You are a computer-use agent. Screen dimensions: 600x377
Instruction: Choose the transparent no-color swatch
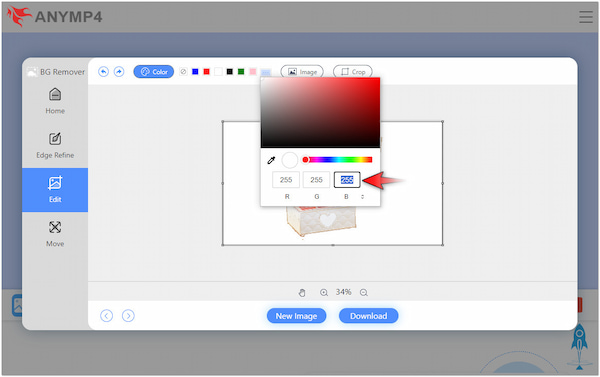[183, 72]
